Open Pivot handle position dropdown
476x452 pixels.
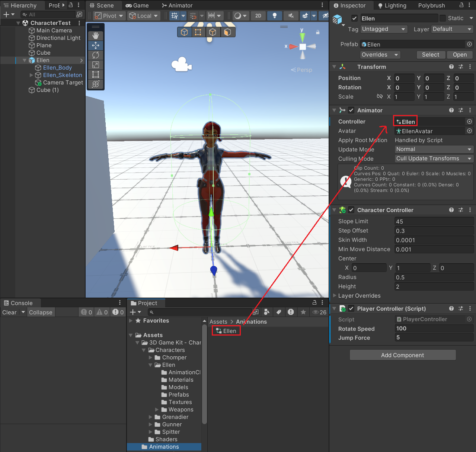109,16
